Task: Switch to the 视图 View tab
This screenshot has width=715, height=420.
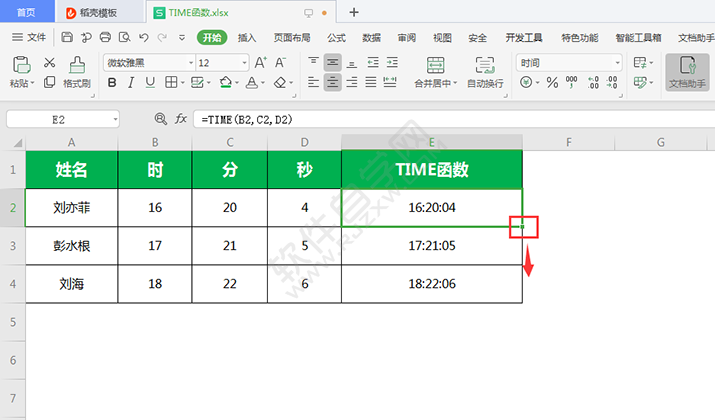Action: click(442, 38)
